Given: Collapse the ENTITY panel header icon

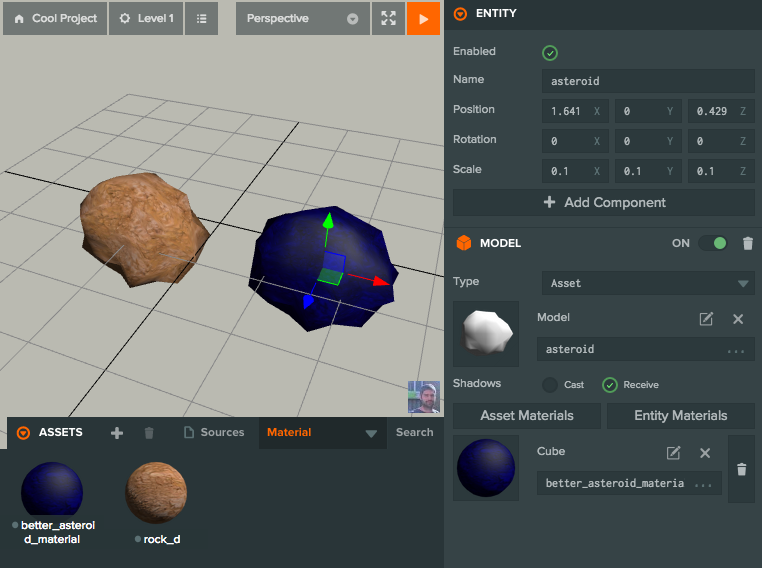Looking at the screenshot, I should [460, 14].
